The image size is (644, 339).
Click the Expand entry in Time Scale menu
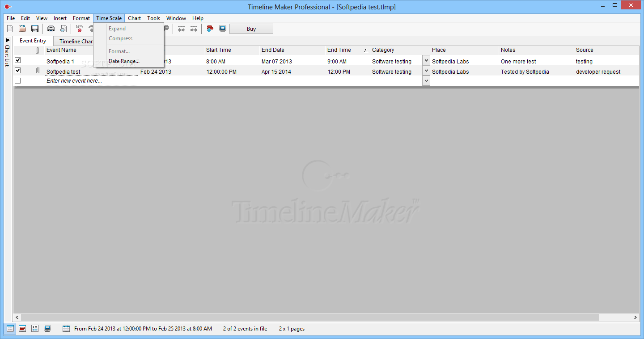click(129, 29)
